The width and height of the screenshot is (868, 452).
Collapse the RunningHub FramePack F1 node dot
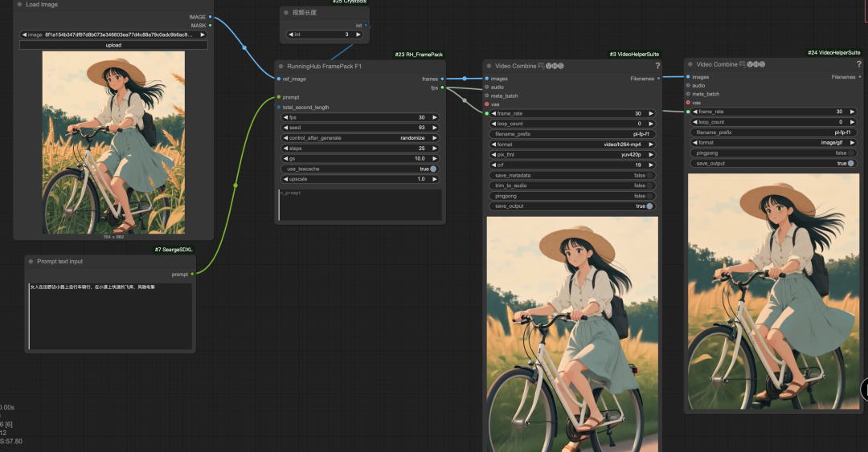pos(281,67)
